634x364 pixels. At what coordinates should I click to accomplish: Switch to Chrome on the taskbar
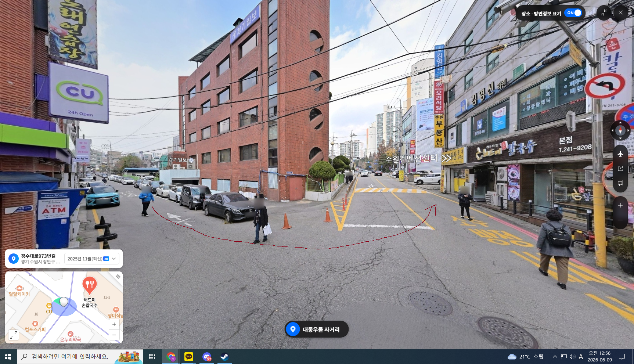coord(171,357)
